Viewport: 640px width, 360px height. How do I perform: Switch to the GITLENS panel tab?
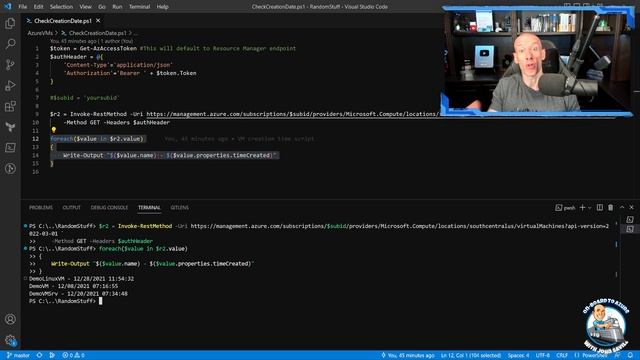(180, 208)
